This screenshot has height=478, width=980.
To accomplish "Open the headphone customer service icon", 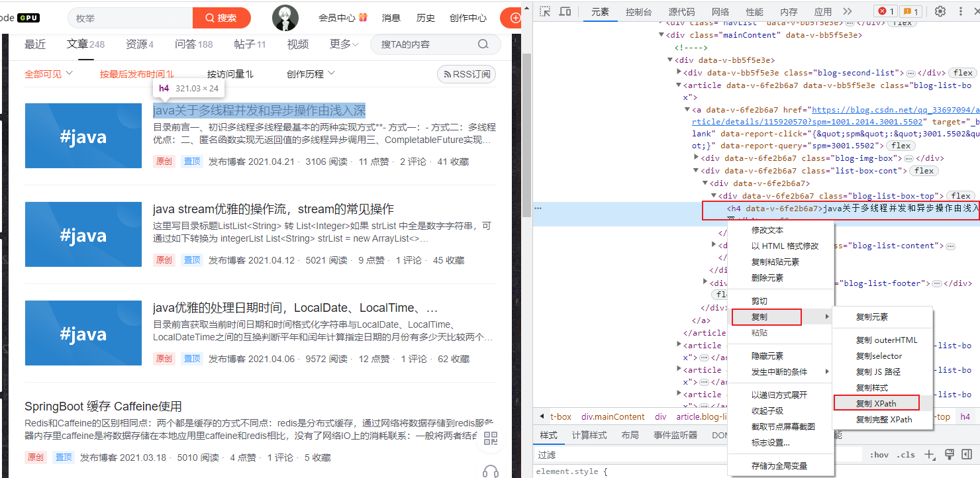I will pyautogui.click(x=491, y=471).
